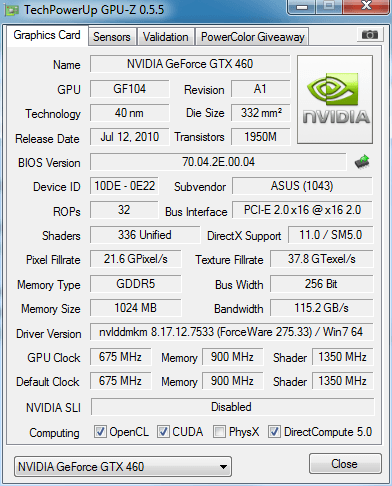Switch to the Sensors tab
Screen dimensions: 392x486
pos(112,37)
